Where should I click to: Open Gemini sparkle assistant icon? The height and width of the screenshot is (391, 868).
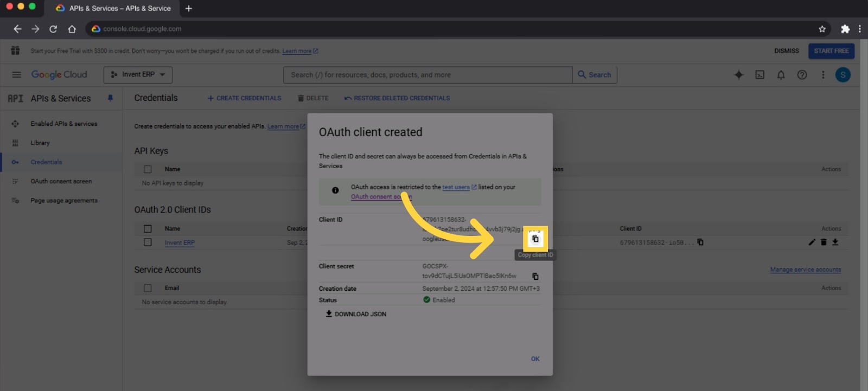tap(738, 75)
